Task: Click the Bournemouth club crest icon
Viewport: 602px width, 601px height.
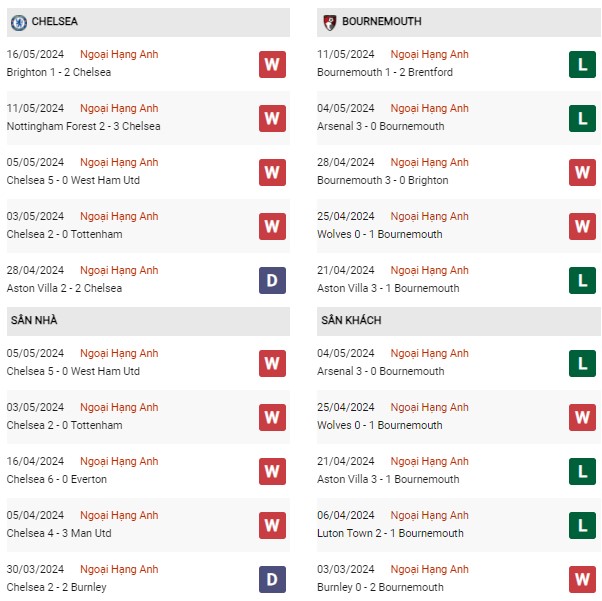Action: tap(329, 22)
